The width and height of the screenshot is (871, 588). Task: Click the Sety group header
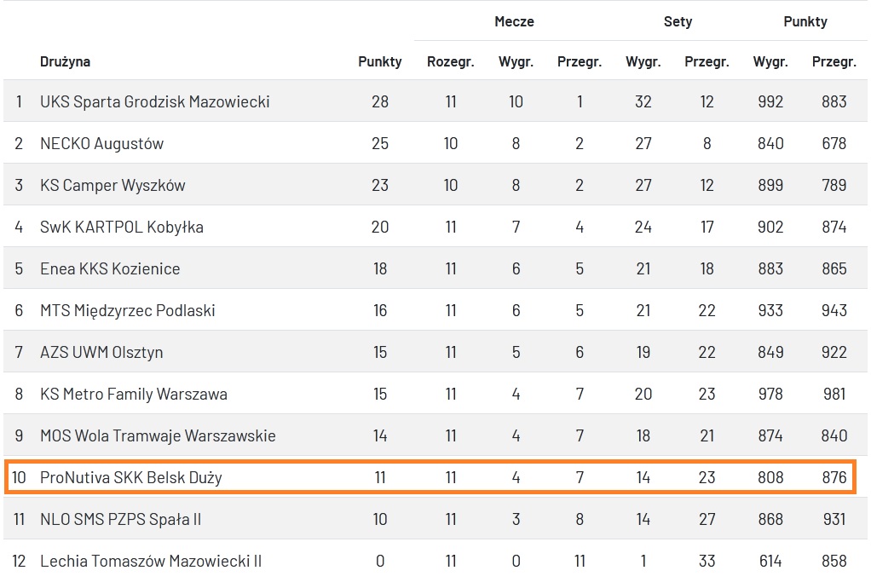coord(678,21)
